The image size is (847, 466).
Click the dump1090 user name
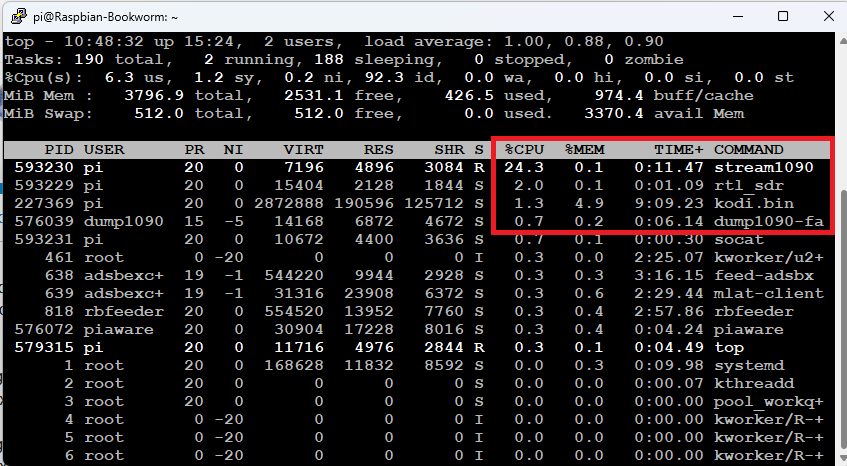124,221
